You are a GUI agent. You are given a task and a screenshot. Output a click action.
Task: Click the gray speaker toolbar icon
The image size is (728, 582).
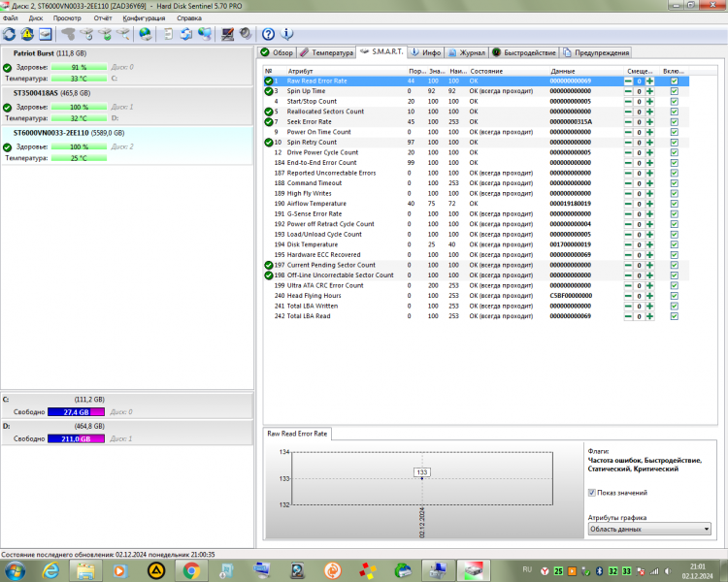246,34
